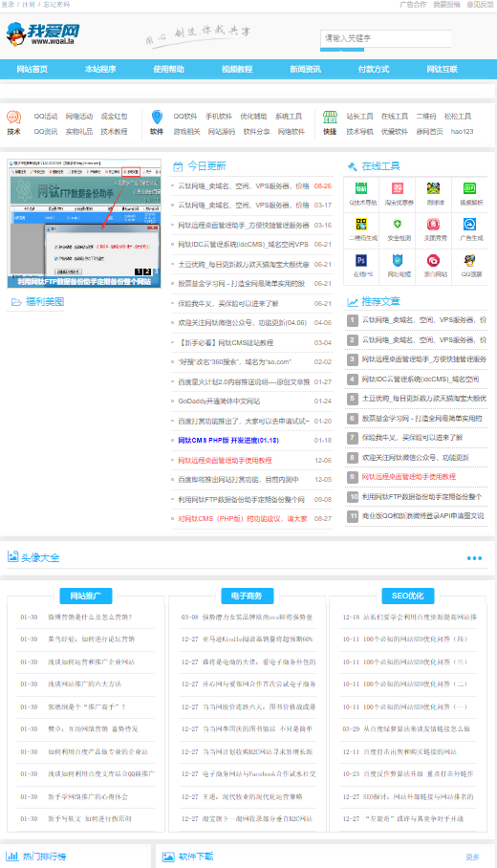Click the 快捷 green shop category icon
Viewport: 497px width, 868px height.
[330, 118]
